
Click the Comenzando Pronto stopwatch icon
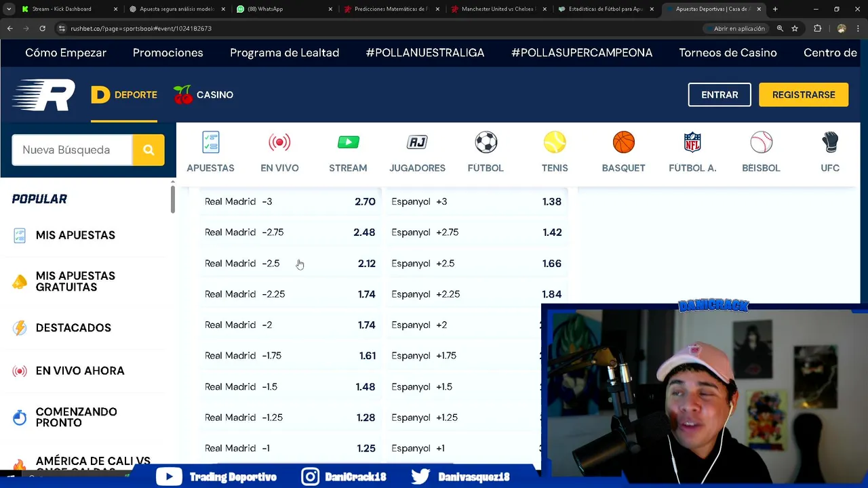click(20, 417)
